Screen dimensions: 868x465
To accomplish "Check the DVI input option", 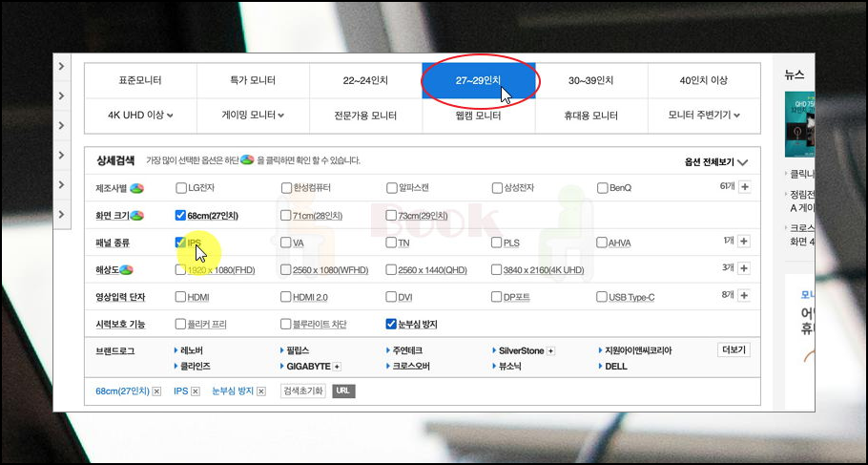I will point(391,297).
